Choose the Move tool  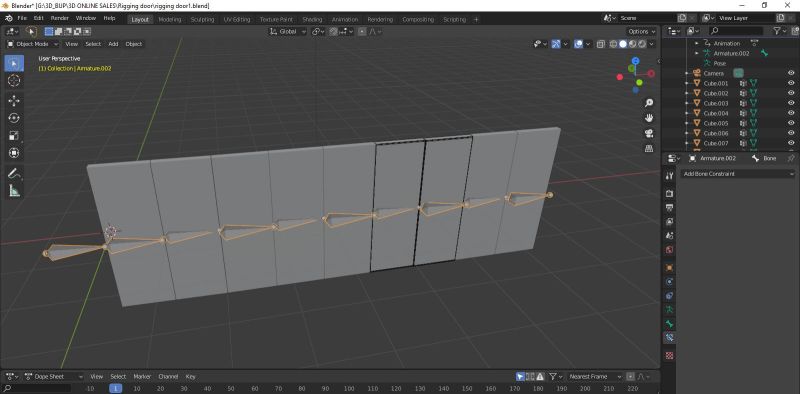14,101
